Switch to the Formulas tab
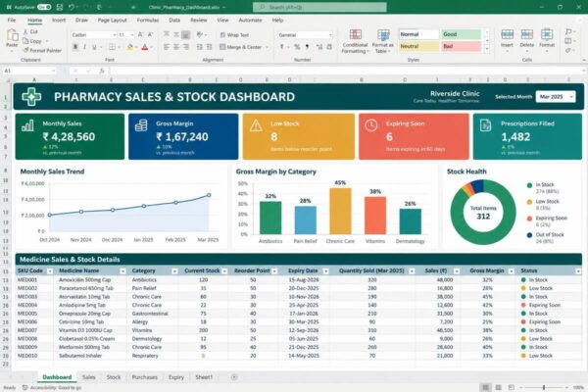Viewport: 588px width, 392px height. coord(148,21)
